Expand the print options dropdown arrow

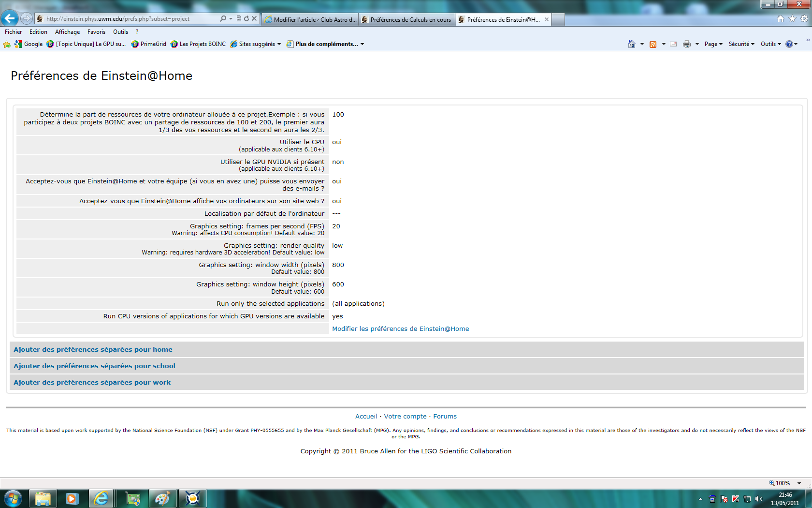click(x=697, y=44)
